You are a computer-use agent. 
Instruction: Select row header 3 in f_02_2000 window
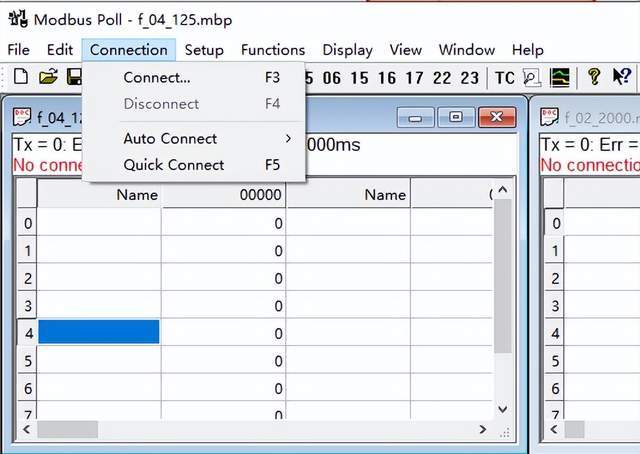click(555, 306)
